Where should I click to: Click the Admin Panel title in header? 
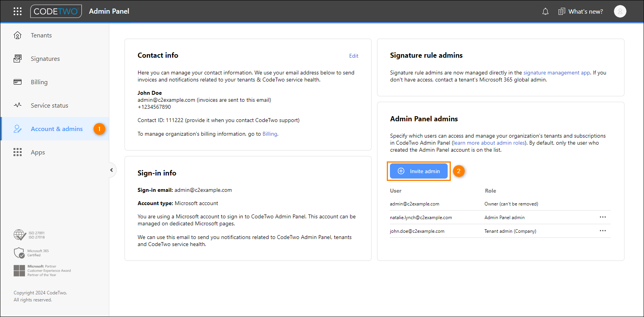click(109, 11)
